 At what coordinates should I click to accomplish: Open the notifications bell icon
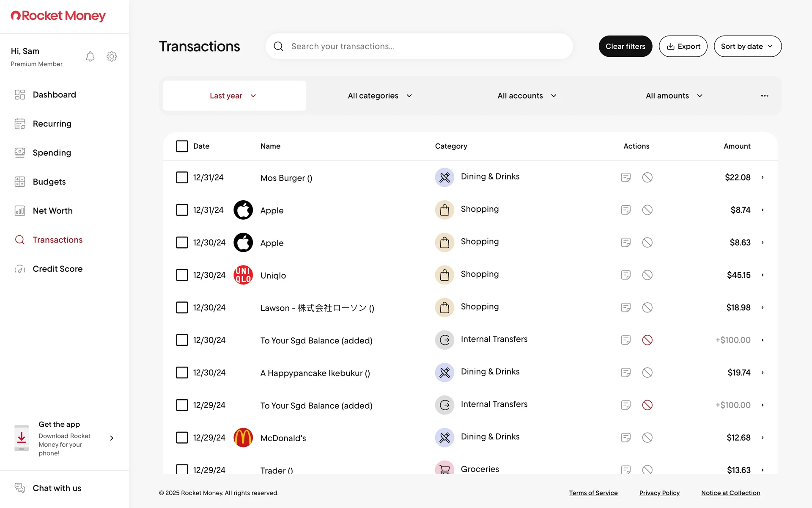click(90, 57)
